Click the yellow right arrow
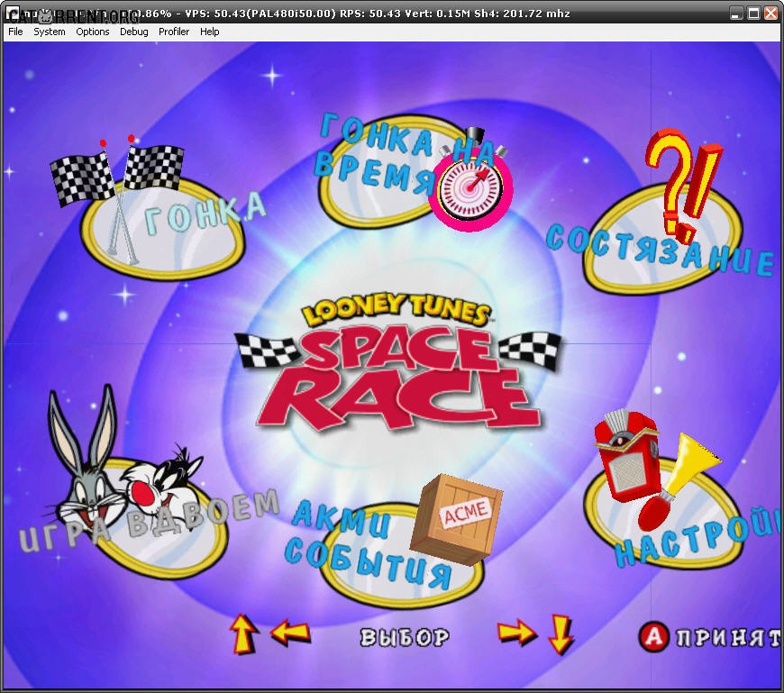The height and width of the screenshot is (693, 784). coord(517,632)
